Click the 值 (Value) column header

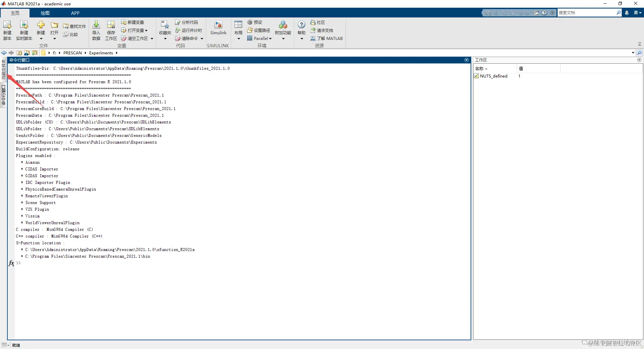tap(538, 68)
